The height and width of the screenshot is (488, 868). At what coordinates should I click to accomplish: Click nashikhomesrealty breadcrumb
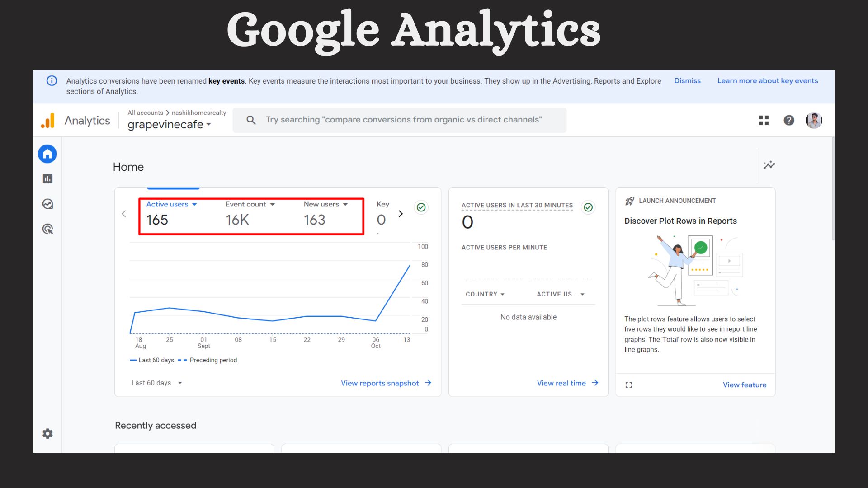tap(199, 113)
